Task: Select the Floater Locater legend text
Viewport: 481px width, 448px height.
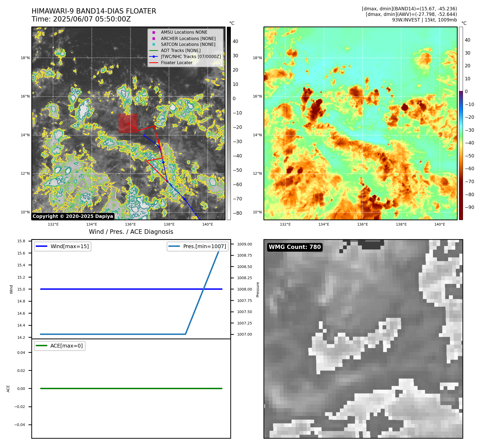Action: click(177, 63)
